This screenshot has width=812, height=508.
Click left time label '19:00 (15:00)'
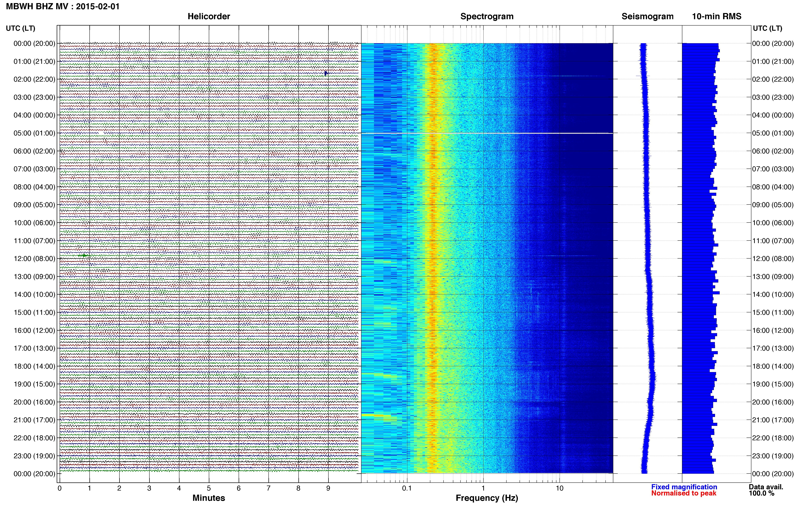[34, 384]
